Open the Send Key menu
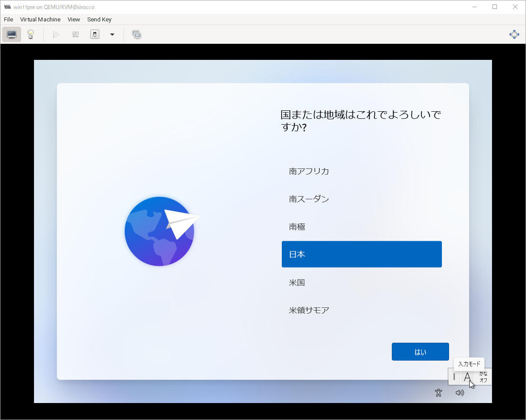The image size is (526, 420). click(x=99, y=20)
